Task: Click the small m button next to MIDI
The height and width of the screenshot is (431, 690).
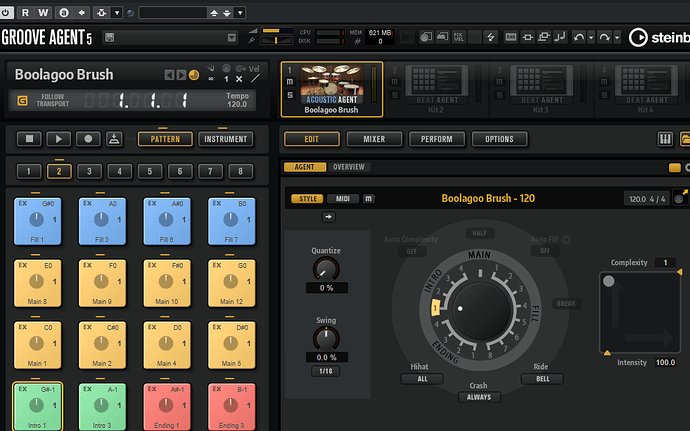Action: (x=368, y=199)
